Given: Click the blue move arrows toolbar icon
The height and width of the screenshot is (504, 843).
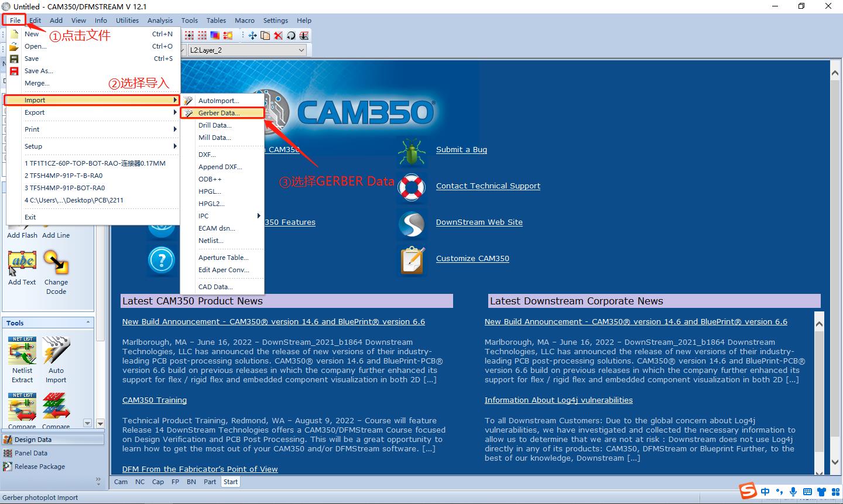Looking at the screenshot, I should [252, 36].
